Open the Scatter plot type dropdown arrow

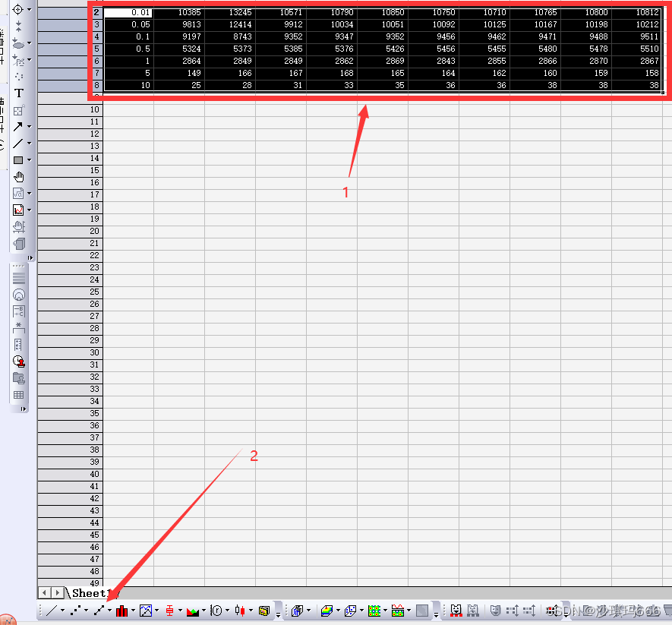86,611
